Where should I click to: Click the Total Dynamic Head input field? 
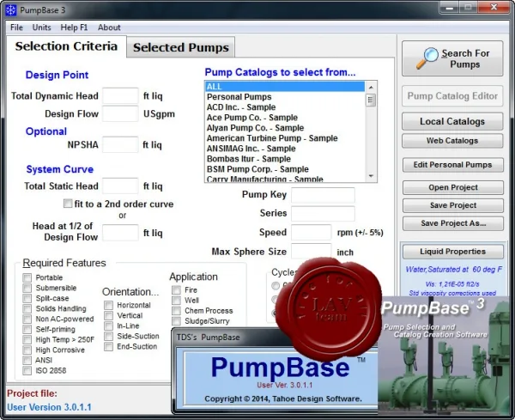point(120,95)
